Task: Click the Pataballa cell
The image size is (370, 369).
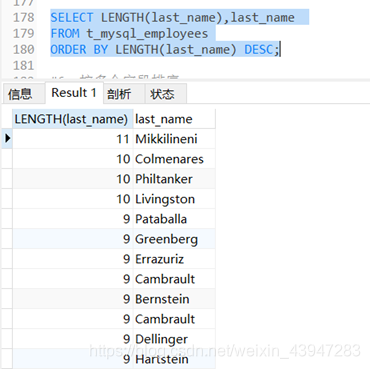Action: click(174, 219)
